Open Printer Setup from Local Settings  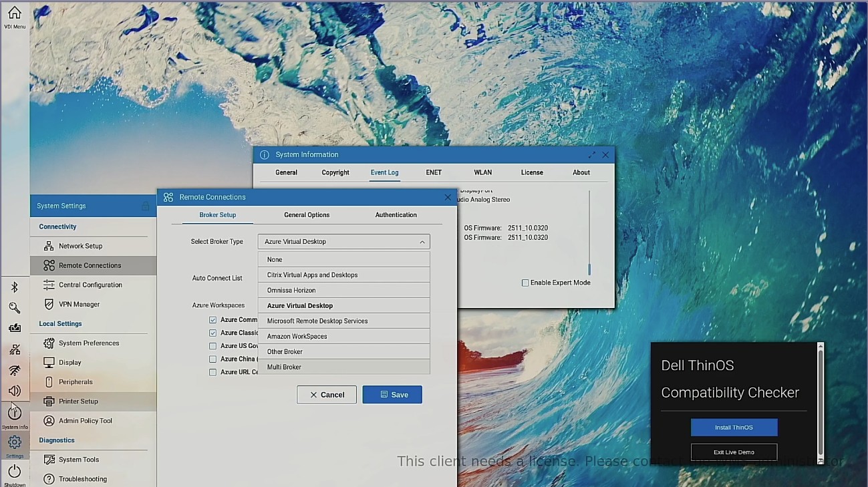click(x=78, y=401)
